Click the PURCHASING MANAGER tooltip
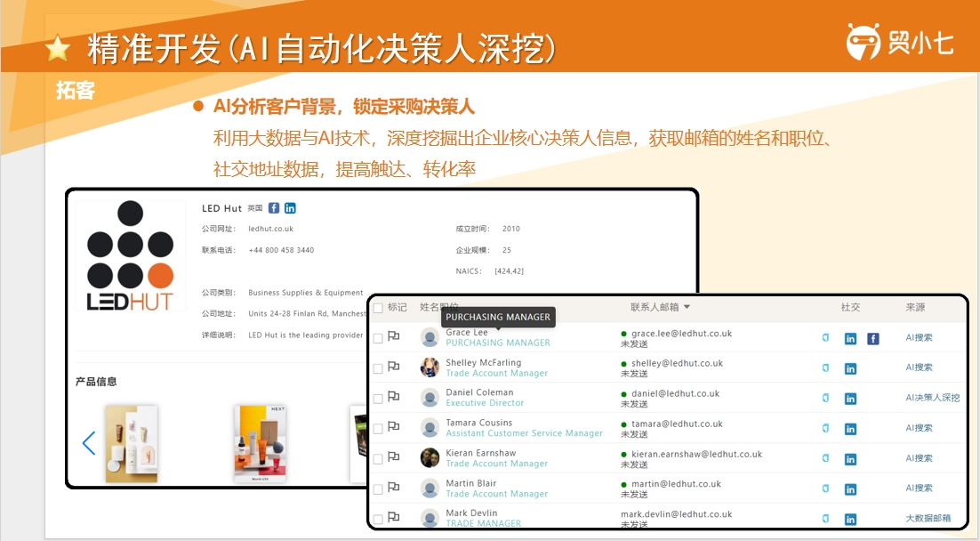The height and width of the screenshot is (541, 980). [x=498, y=317]
